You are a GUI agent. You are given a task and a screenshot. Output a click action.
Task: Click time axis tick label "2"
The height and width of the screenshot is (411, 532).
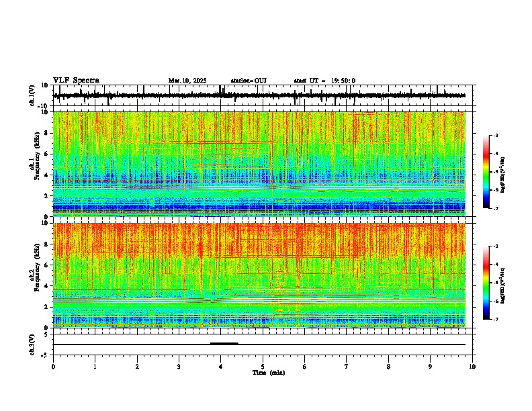point(137,367)
